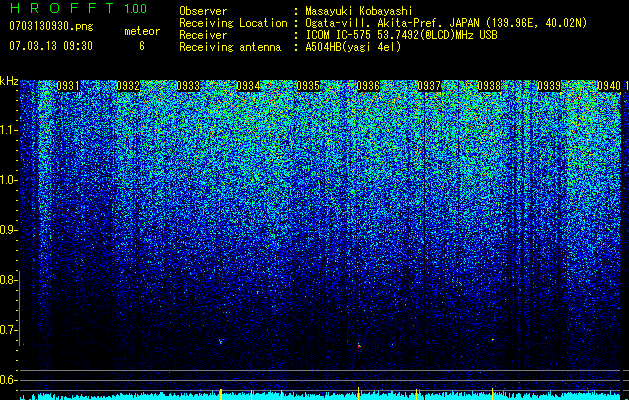Click the 0934 time label
629x400 pixels.
point(248,86)
